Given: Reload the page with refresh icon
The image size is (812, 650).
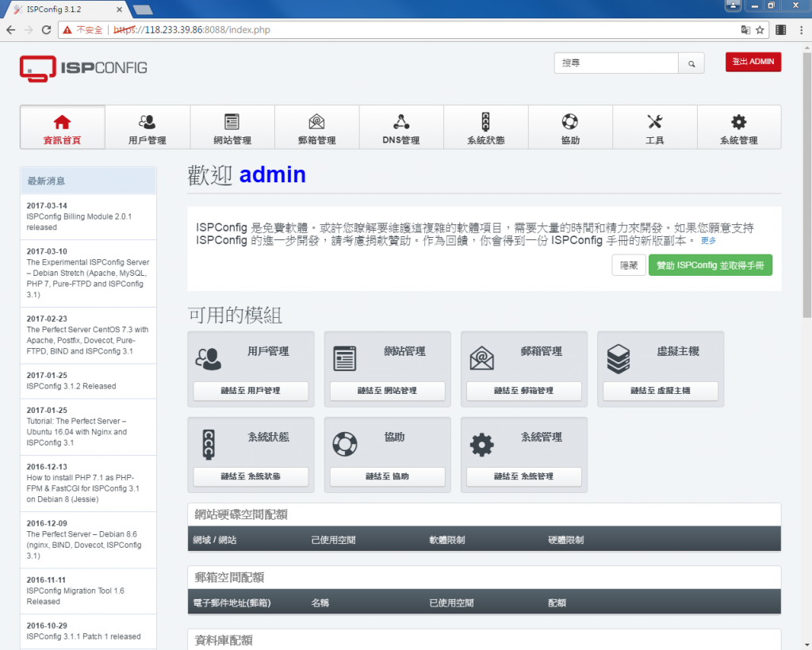Looking at the screenshot, I should 46,30.
